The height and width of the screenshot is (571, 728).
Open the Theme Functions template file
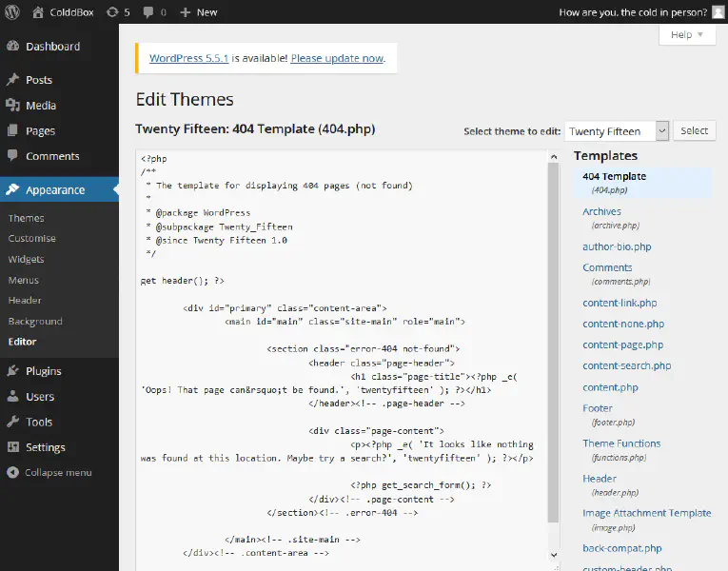tap(621, 443)
